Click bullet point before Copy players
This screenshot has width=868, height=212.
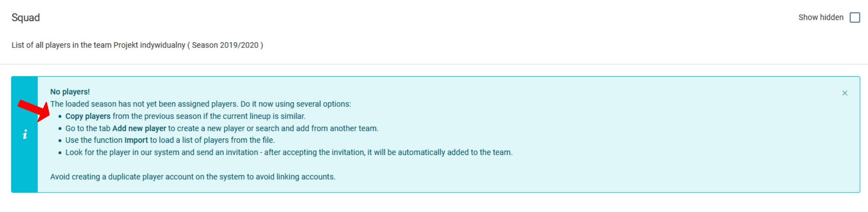pos(60,116)
